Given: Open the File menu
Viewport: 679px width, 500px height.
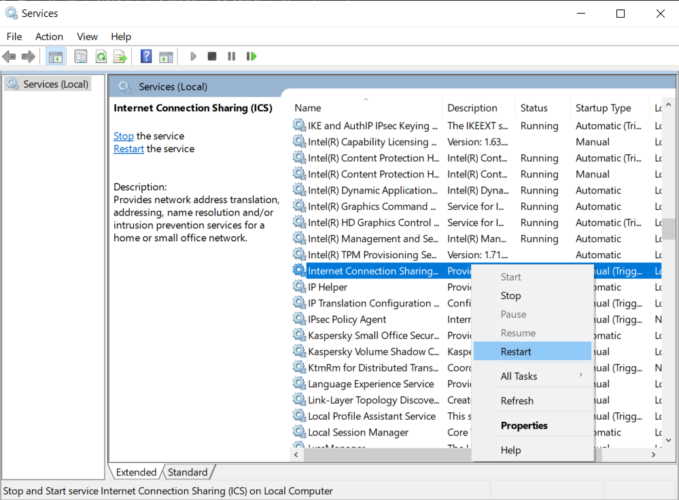Looking at the screenshot, I should [x=14, y=37].
